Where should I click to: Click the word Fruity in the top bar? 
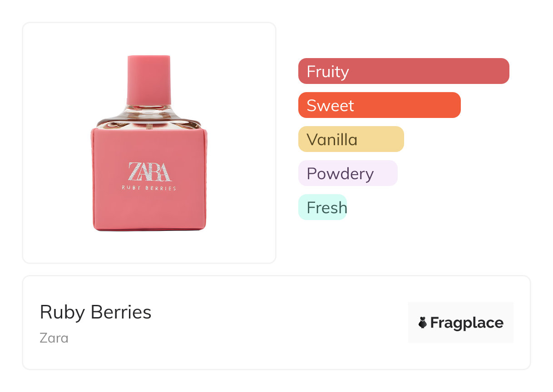click(x=328, y=72)
